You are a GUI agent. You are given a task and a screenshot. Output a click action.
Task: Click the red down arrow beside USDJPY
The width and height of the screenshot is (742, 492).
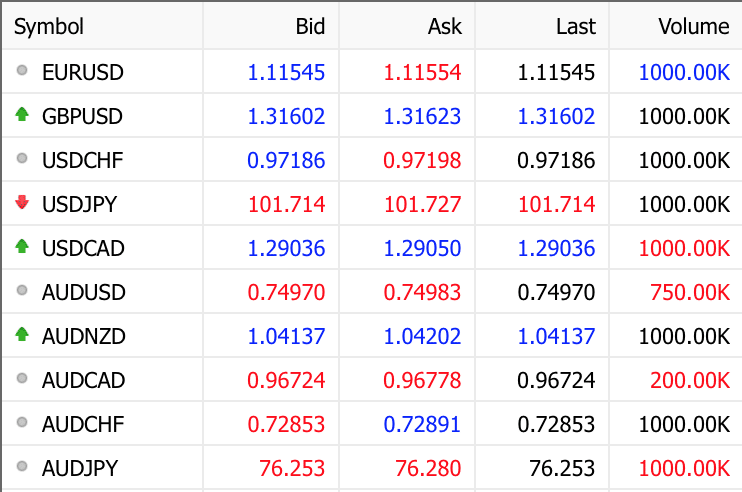(22, 204)
